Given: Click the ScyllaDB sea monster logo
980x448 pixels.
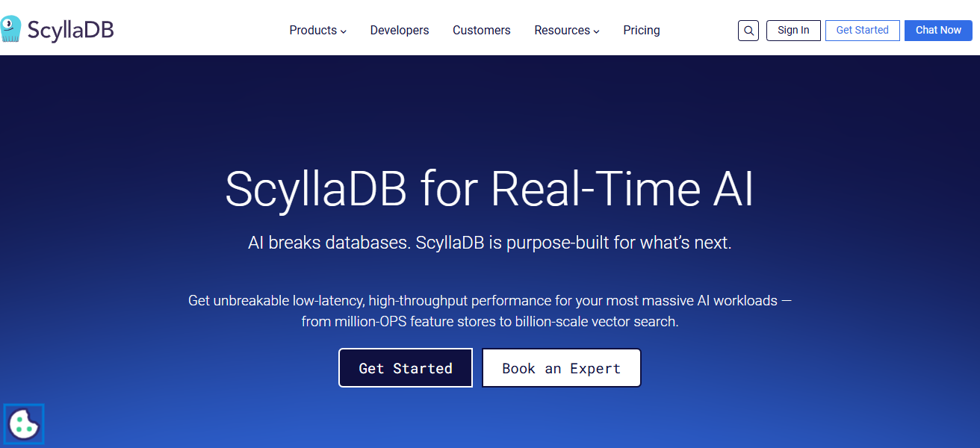Looking at the screenshot, I should pyautogui.click(x=10, y=29).
